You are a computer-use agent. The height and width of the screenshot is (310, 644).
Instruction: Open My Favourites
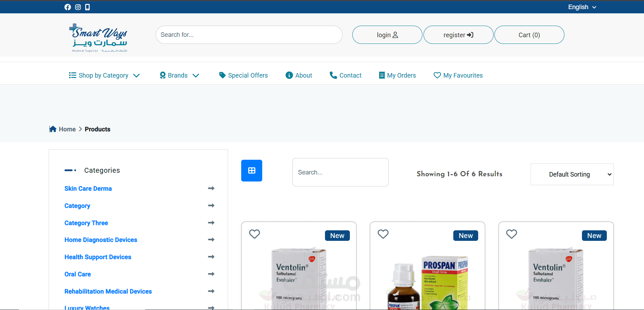458,75
